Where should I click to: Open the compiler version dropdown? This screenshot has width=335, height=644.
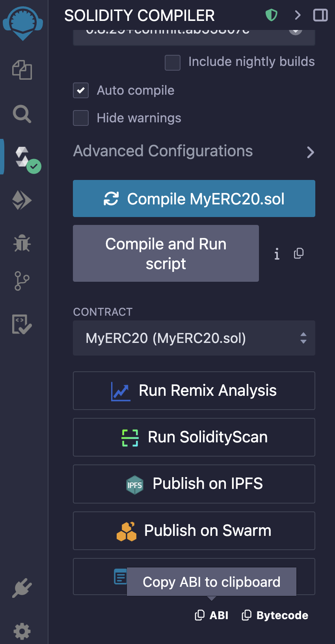click(x=194, y=35)
